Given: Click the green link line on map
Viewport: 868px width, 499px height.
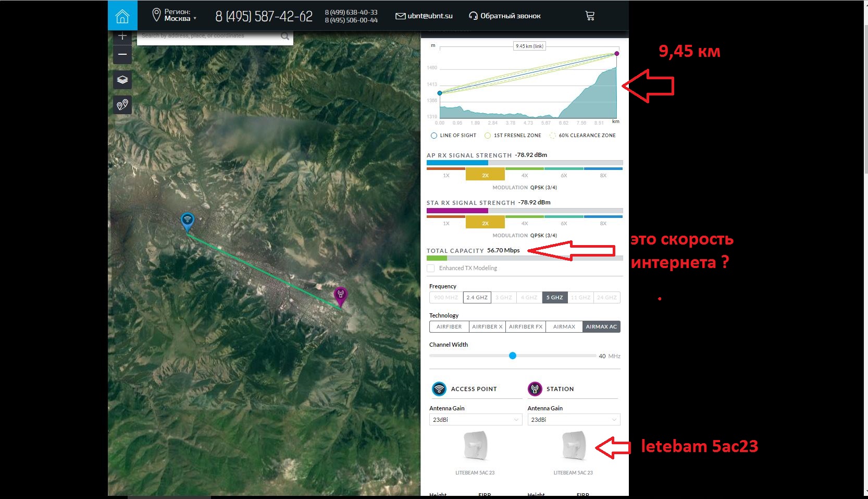Looking at the screenshot, I should tap(264, 272).
